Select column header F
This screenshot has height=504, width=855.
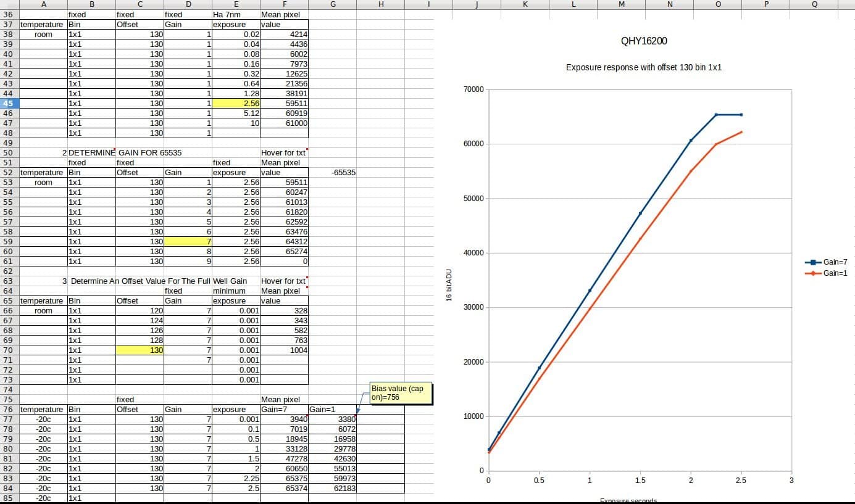click(284, 4)
